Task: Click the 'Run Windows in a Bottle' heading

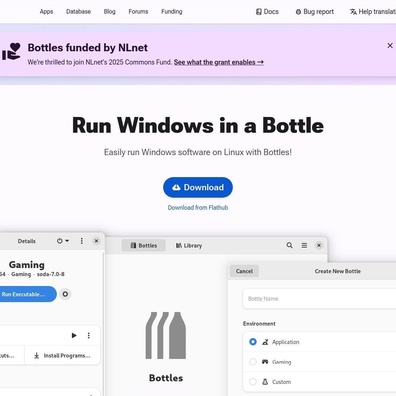Action: tap(198, 125)
